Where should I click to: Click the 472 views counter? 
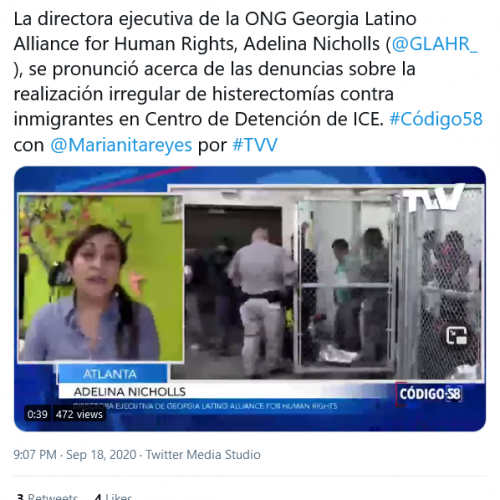79,414
